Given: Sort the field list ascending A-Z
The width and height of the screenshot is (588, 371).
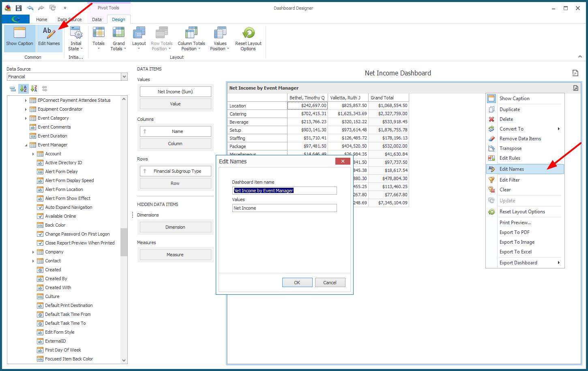Looking at the screenshot, I should pos(24,89).
